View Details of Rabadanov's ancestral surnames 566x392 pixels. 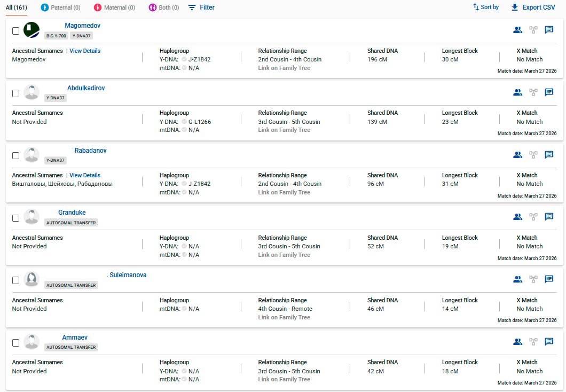pos(85,175)
